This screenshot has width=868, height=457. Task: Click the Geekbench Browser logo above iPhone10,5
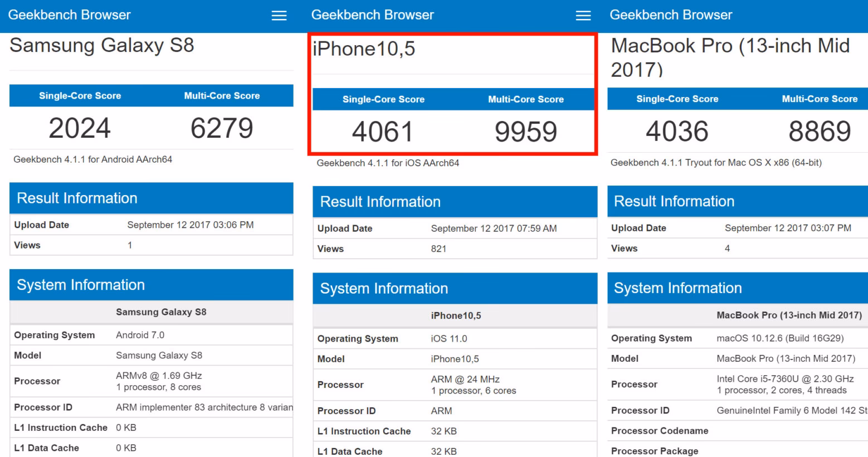pyautogui.click(x=372, y=14)
